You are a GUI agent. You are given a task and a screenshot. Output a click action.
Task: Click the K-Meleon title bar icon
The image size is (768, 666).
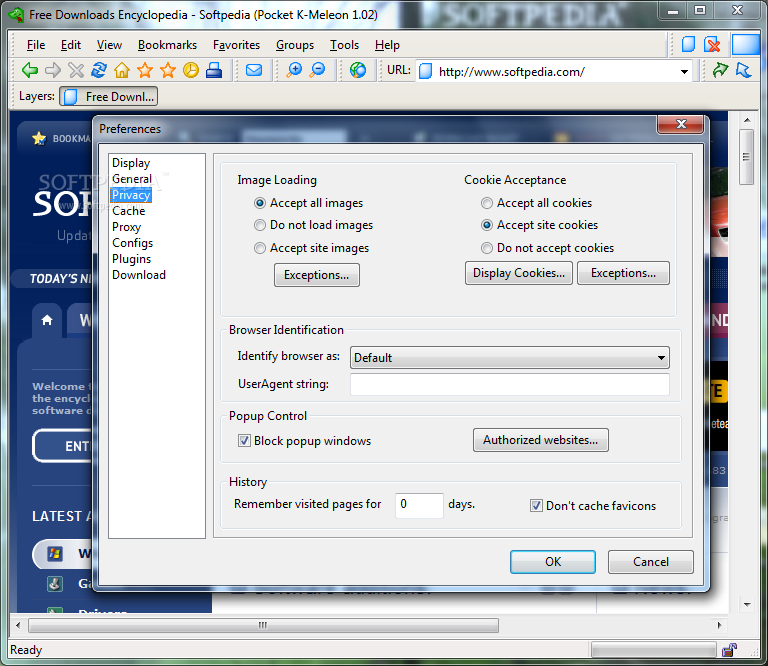pyautogui.click(x=16, y=15)
